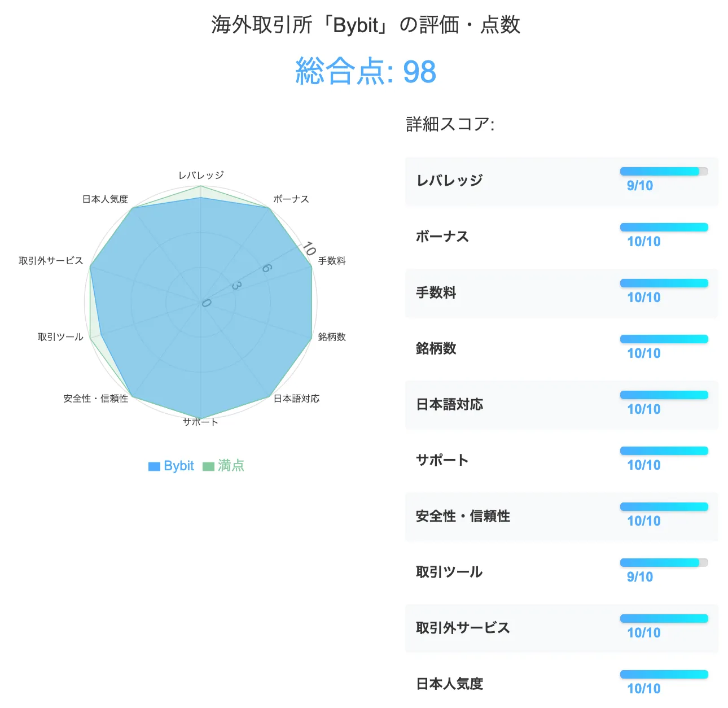Click the 10/10 score value for 日本人気度

point(644,689)
